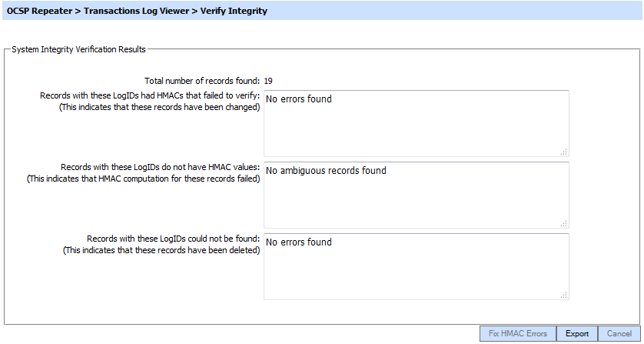The image size is (644, 344).
Task: Click the 'HMACs that failed to verify' label
Action: 150,95
